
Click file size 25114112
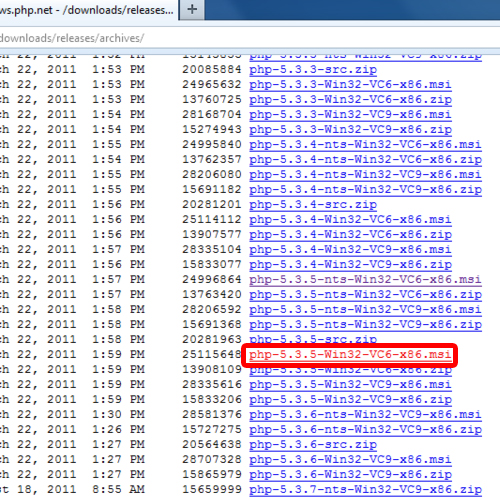tap(212, 219)
